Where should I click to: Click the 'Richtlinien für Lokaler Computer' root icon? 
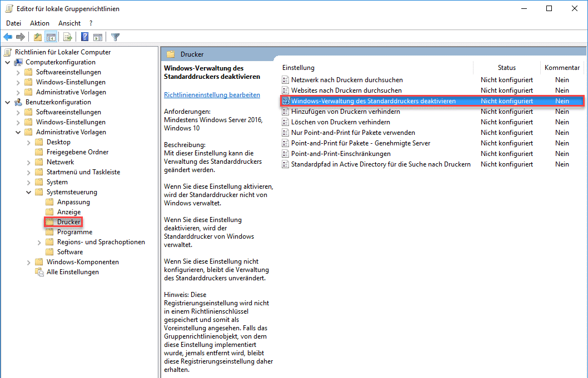8,52
